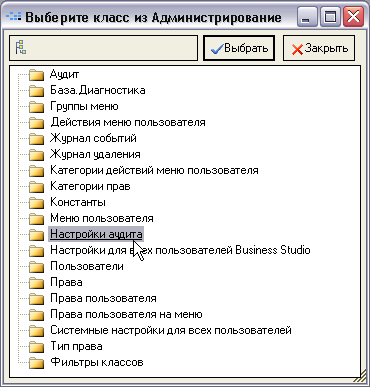Select the Журнал удаления entry
Viewport: 370px width, 387px height.
(x=95, y=154)
